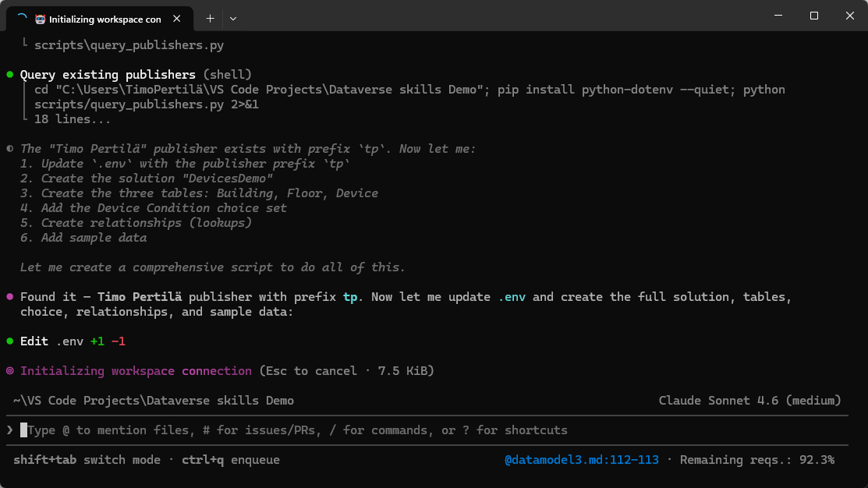Expand the collapsed "18 lines..." shell output
The width and height of the screenshot is (868, 488).
click(72, 119)
